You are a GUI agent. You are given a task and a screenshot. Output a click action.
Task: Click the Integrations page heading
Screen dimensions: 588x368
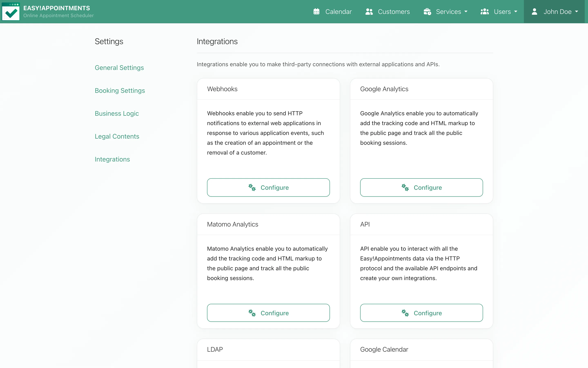point(217,41)
